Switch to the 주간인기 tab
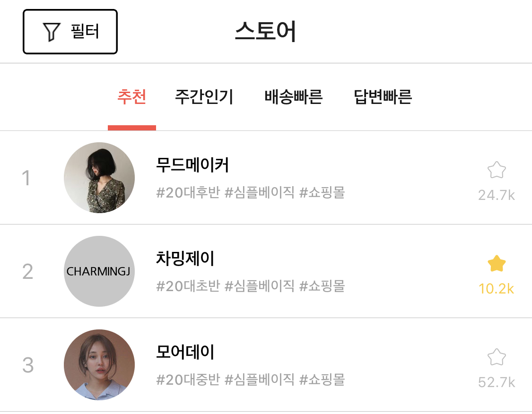The height and width of the screenshot is (414, 532). pos(204,97)
